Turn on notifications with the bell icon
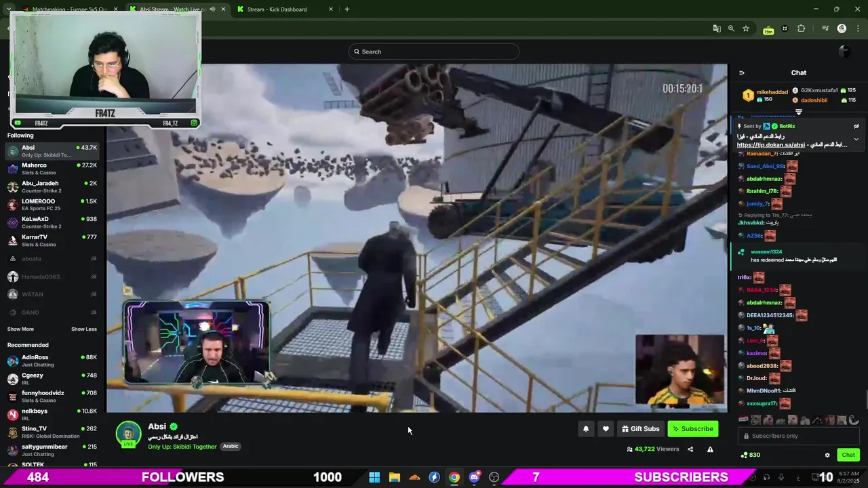Viewport: 868px width, 488px height. (x=586, y=429)
